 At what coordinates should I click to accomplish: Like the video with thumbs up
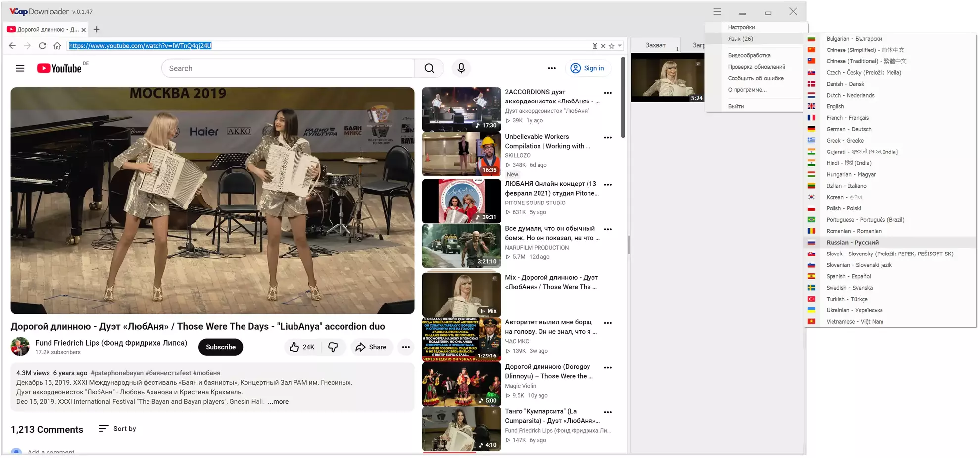pos(302,347)
